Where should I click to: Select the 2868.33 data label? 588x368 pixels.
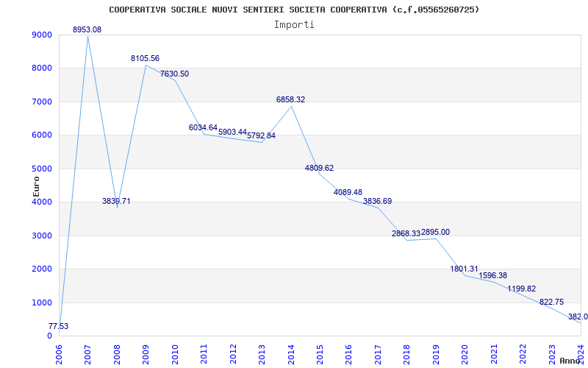click(x=406, y=233)
